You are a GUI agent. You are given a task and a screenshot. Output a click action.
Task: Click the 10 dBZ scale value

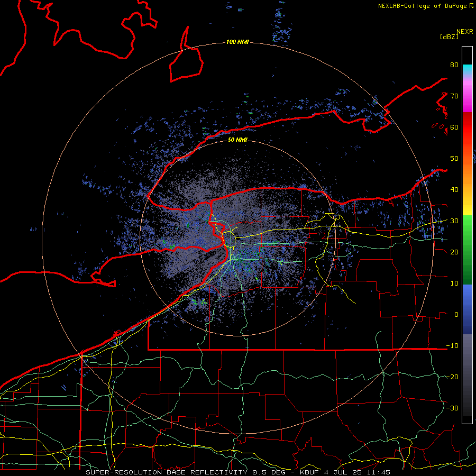pos(454,283)
